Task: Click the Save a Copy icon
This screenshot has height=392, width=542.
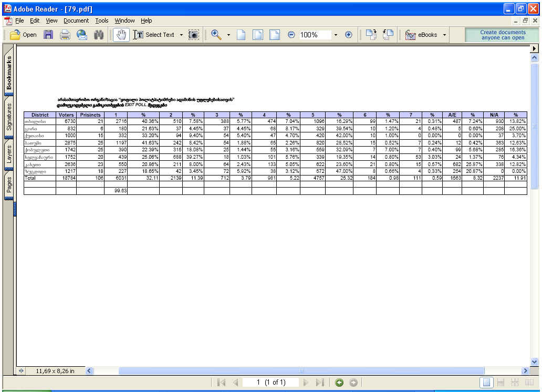Action: [x=48, y=35]
